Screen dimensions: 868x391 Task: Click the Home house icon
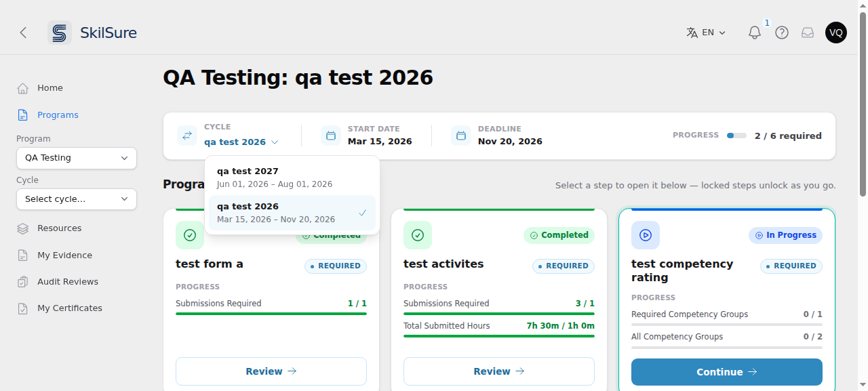point(23,88)
